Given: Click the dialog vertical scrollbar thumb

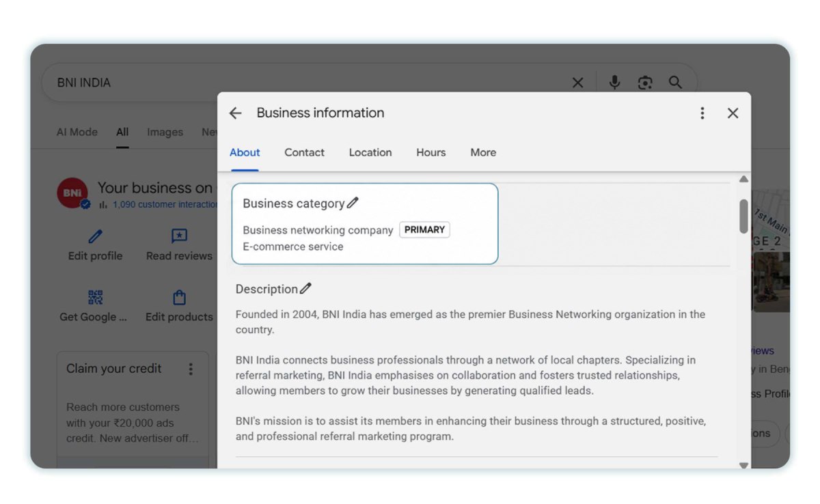Looking at the screenshot, I should [743, 216].
